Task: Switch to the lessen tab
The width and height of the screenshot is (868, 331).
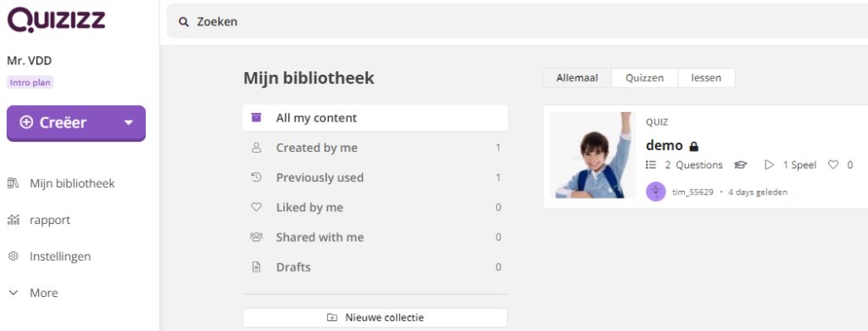Action: coord(706,78)
